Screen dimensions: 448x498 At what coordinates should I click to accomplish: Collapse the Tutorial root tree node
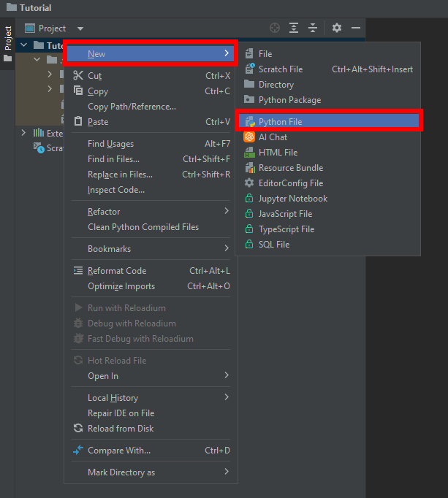click(24, 45)
